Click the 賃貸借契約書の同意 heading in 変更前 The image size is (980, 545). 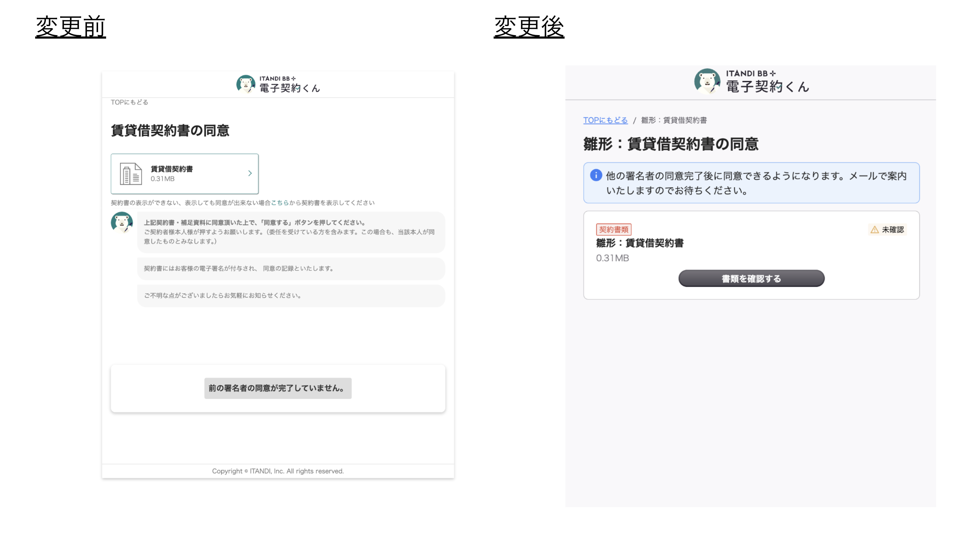(170, 130)
